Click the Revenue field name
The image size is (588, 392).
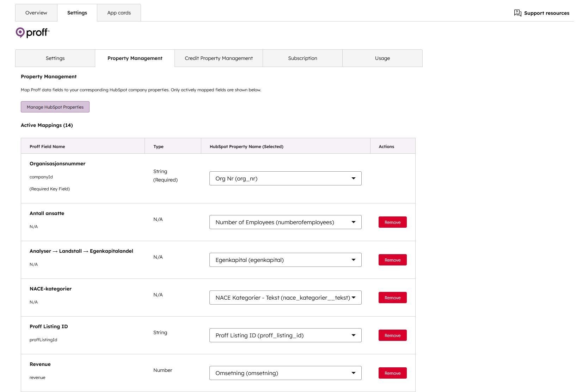pos(40,364)
